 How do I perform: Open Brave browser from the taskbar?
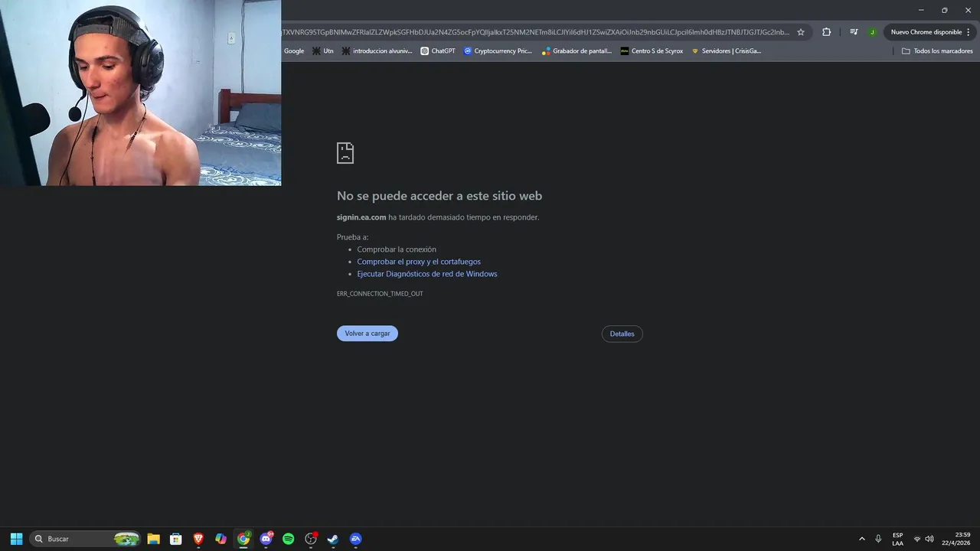[x=198, y=539]
